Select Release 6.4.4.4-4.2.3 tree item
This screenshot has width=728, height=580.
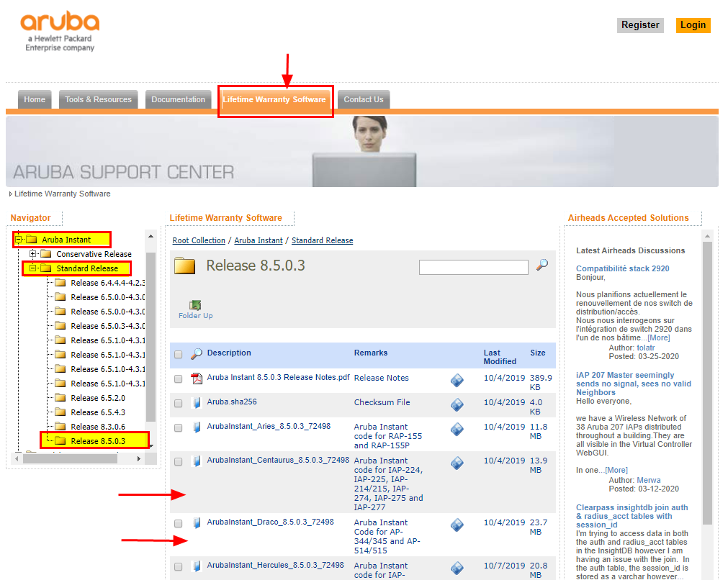pos(108,283)
